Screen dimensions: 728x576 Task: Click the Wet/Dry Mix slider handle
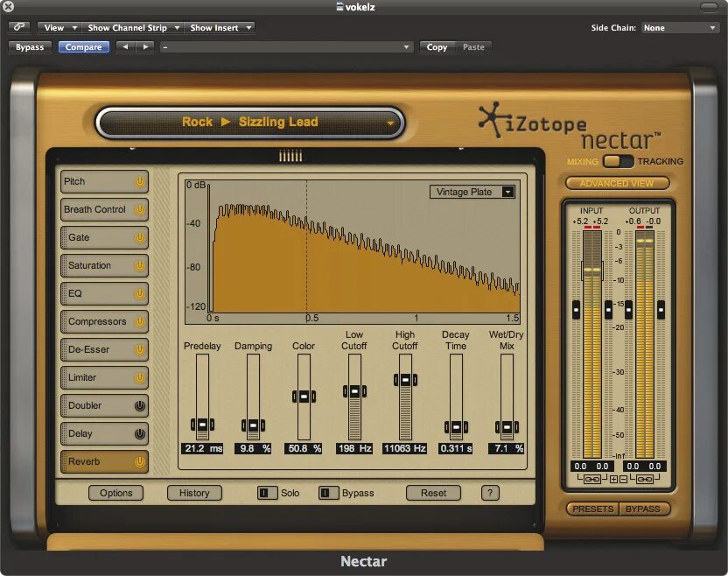click(x=507, y=426)
